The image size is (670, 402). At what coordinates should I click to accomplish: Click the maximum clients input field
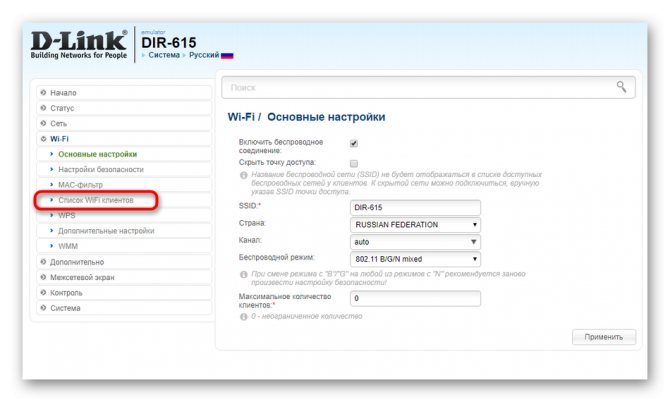point(415,298)
